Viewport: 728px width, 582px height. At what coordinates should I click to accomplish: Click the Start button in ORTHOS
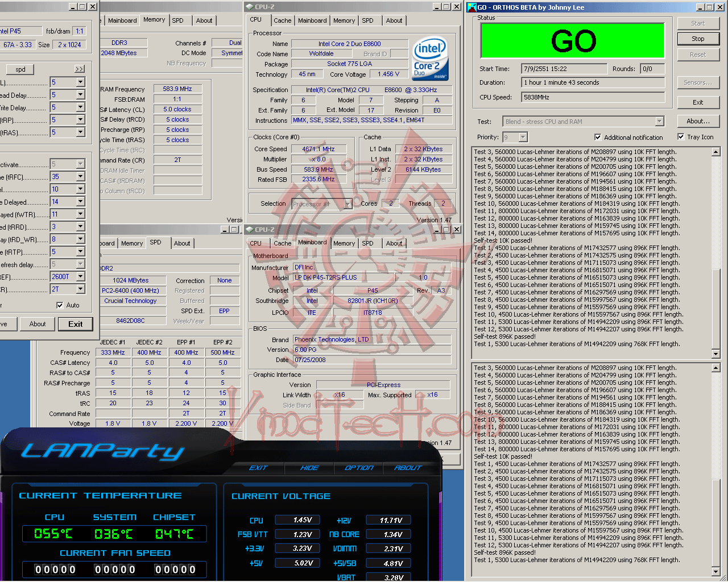pyautogui.click(x=698, y=23)
